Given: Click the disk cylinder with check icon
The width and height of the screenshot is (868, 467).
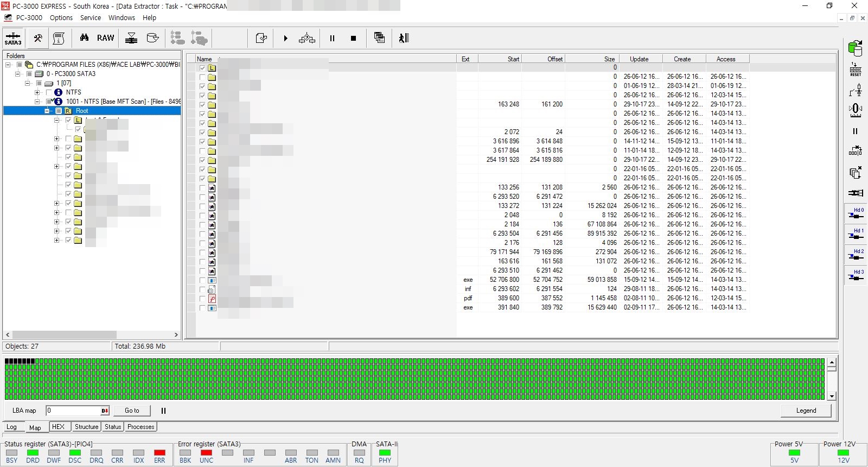Looking at the screenshot, I should point(153,38).
